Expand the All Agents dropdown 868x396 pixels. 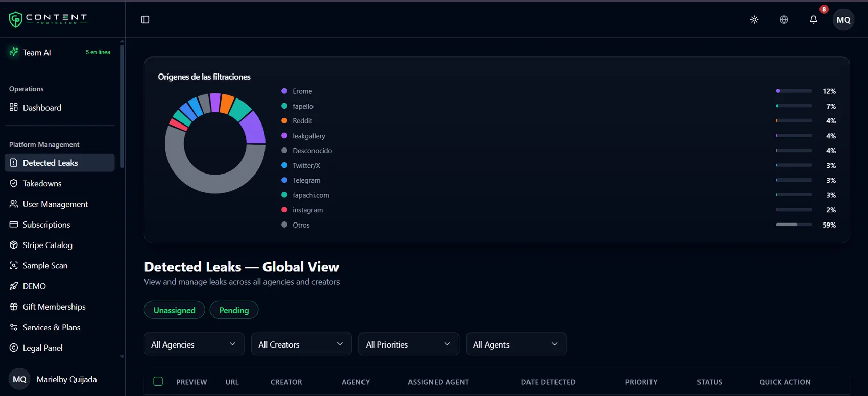(516, 344)
